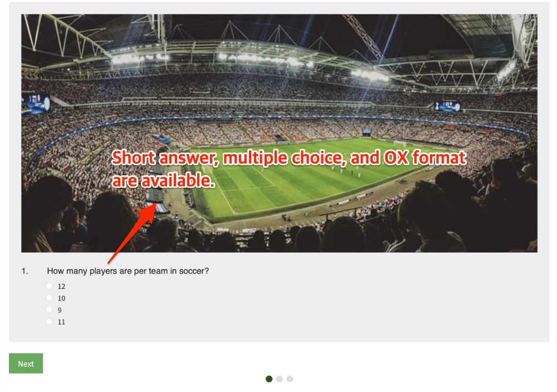
Task: Click the answer label text 10
Action: (61, 298)
